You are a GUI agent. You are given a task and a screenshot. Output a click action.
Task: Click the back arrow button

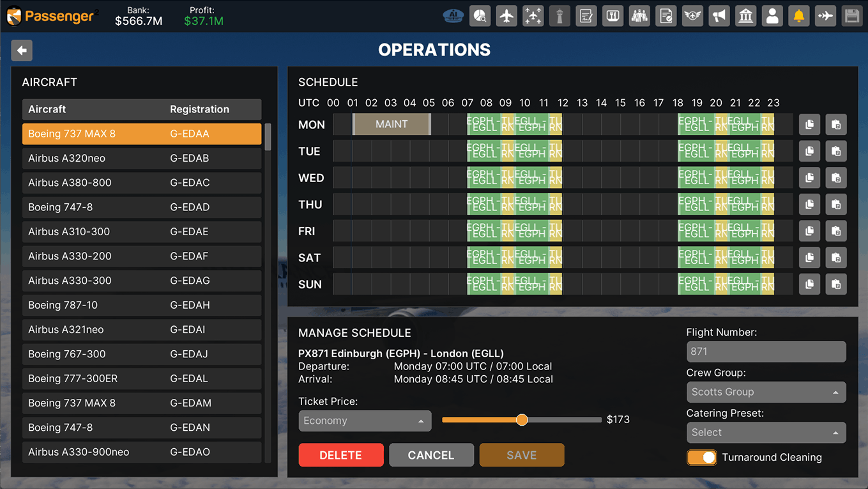(x=22, y=50)
